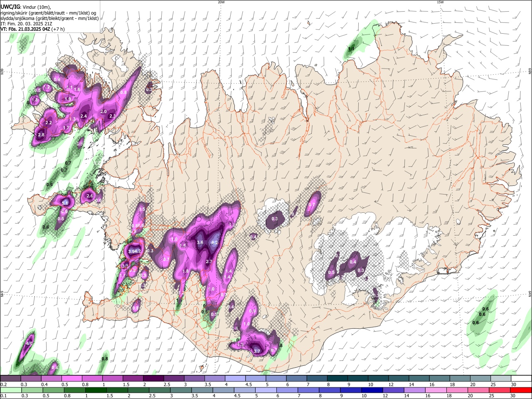The height and width of the screenshot is (399, 532).
Task: Select the 'slydda/snjókoma' legend description line
Action: click(49, 18)
